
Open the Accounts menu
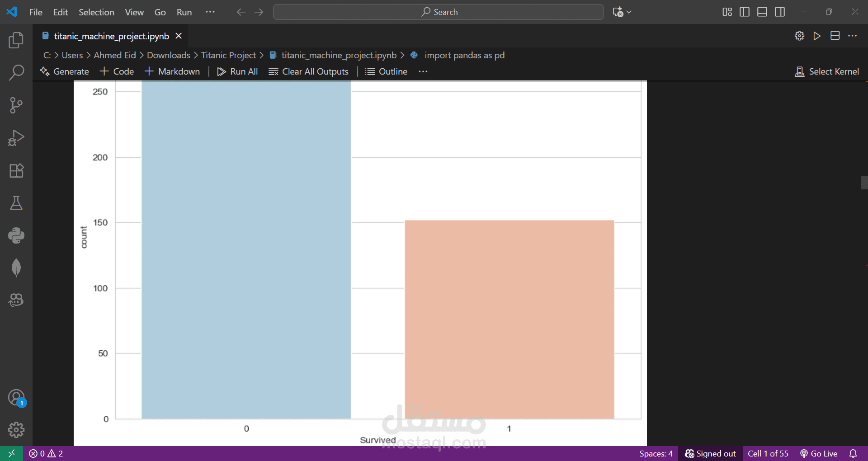[x=16, y=398]
